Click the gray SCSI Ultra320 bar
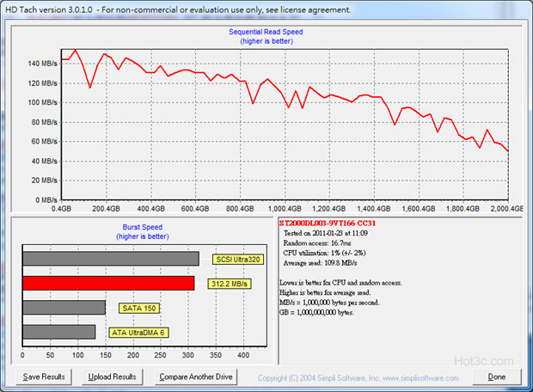The width and height of the screenshot is (533, 392). tap(111, 259)
